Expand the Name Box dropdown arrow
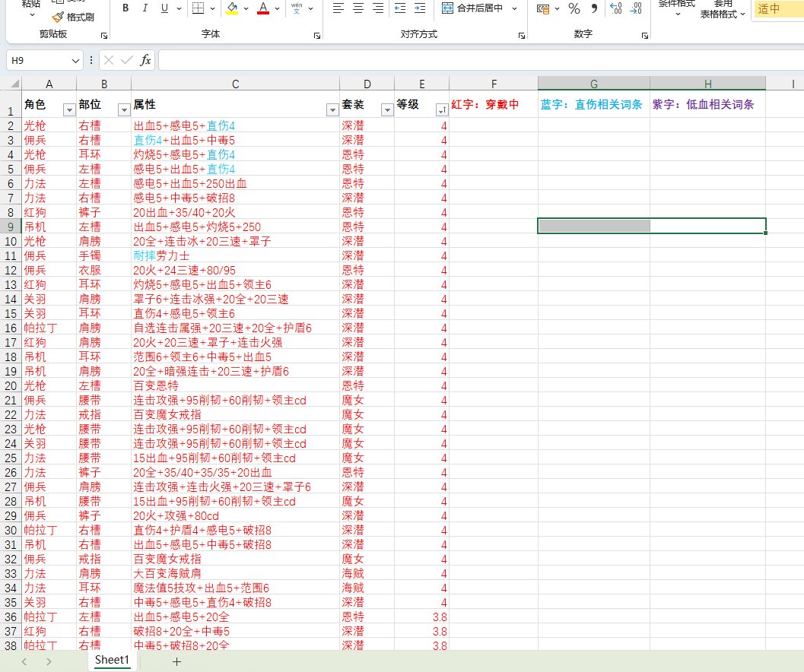The height and width of the screenshot is (672, 804). (x=75, y=59)
